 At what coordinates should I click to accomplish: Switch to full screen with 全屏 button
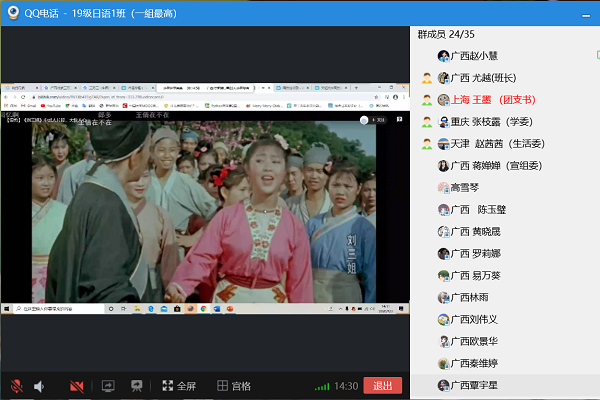pos(179,386)
